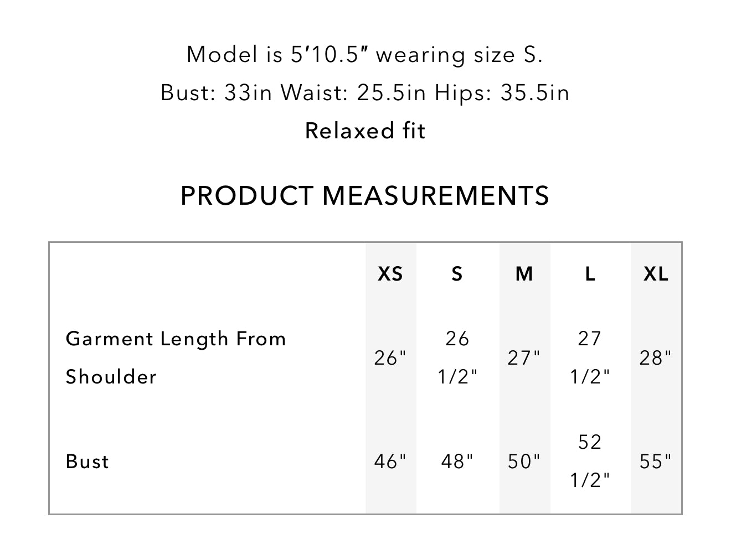Click the Relaxed fit text

click(365, 131)
